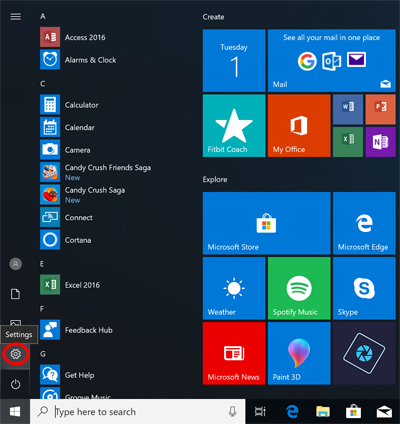Viewport: 400px width, 424px height.
Task: Open the Spotify Music tile
Action: coord(299,288)
